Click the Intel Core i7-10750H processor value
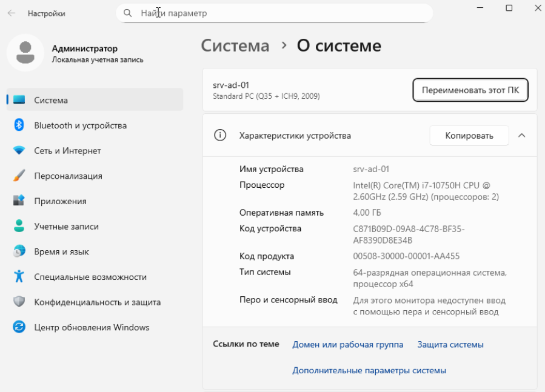The height and width of the screenshot is (392, 545). [x=426, y=191]
